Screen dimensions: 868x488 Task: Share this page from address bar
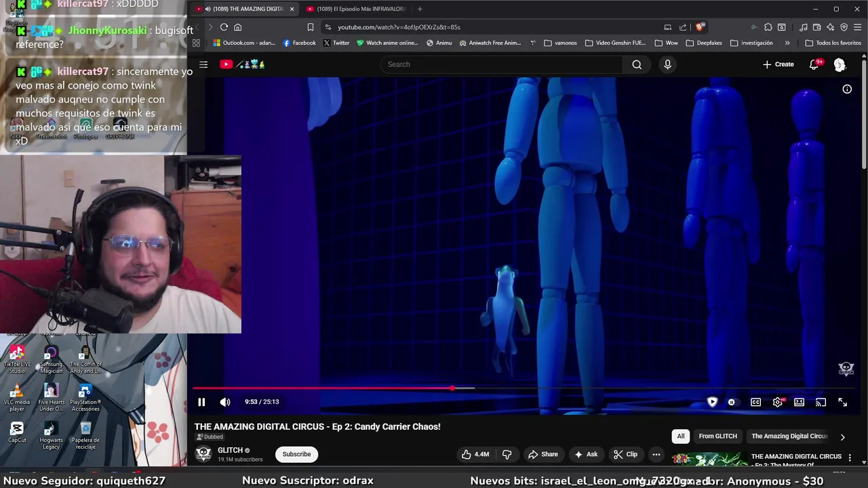click(x=683, y=27)
